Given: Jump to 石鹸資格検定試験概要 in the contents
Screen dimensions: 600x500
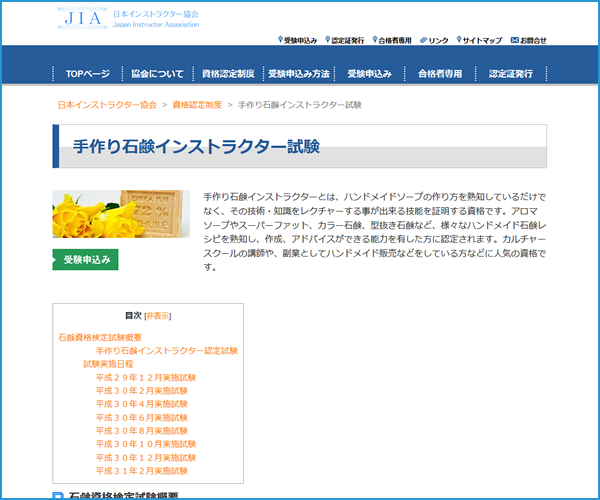Looking at the screenshot, I should (x=107, y=338).
